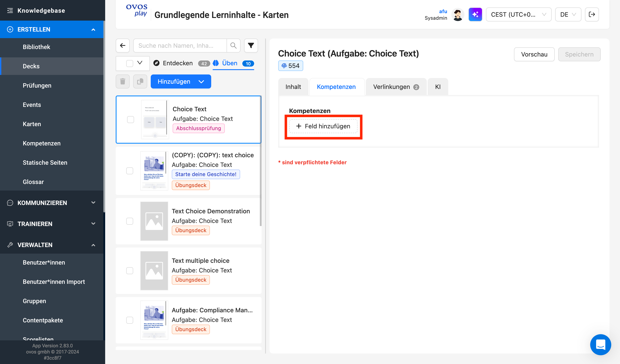Open the chat support bubble
This screenshot has width=620, height=364.
[601, 345]
